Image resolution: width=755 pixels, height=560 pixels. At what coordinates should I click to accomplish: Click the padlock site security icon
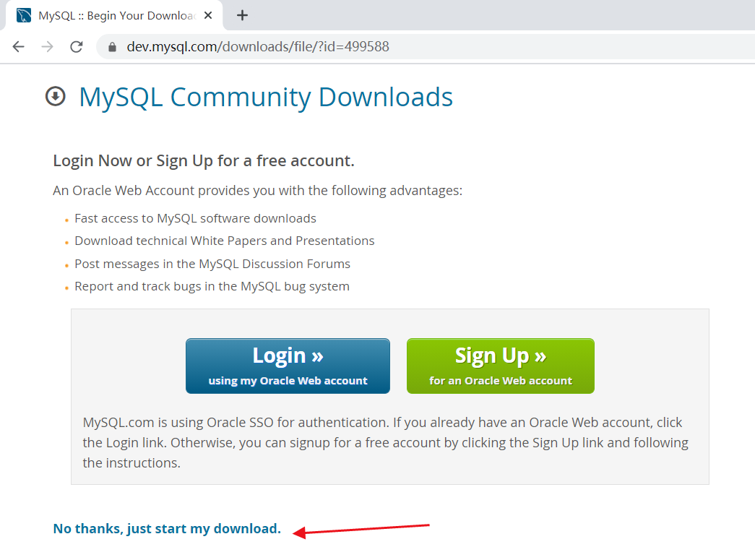click(x=112, y=47)
